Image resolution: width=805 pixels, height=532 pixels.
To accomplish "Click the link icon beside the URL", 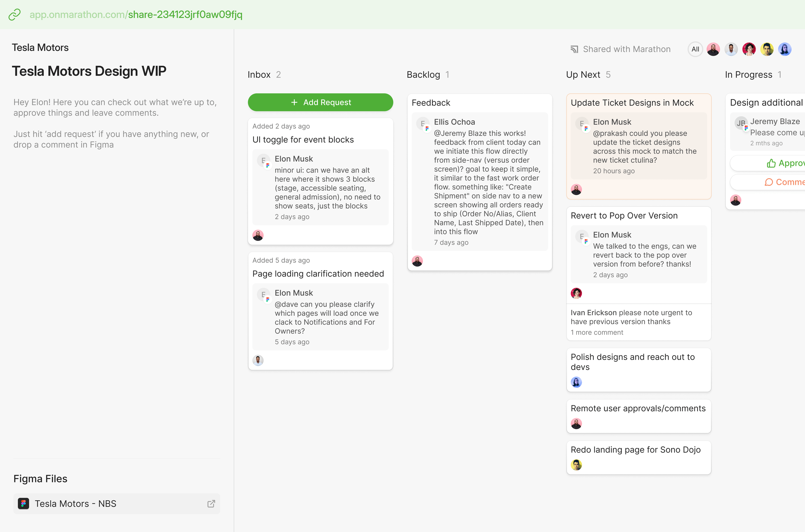I will pos(15,15).
